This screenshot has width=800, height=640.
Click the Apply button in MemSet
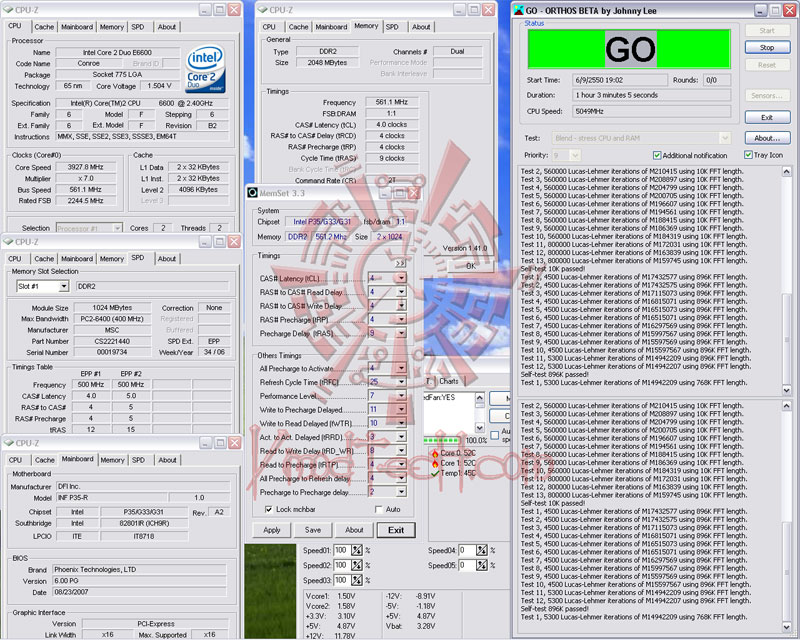point(271,530)
